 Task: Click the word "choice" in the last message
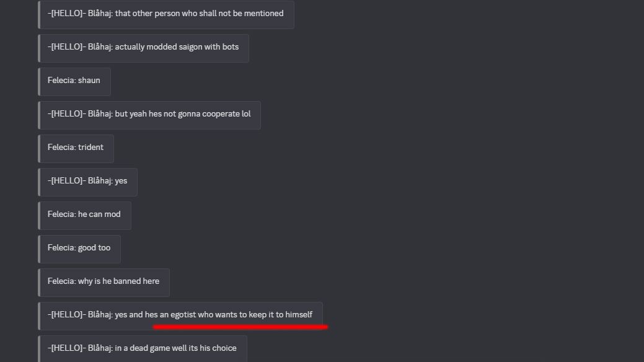point(224,348)
